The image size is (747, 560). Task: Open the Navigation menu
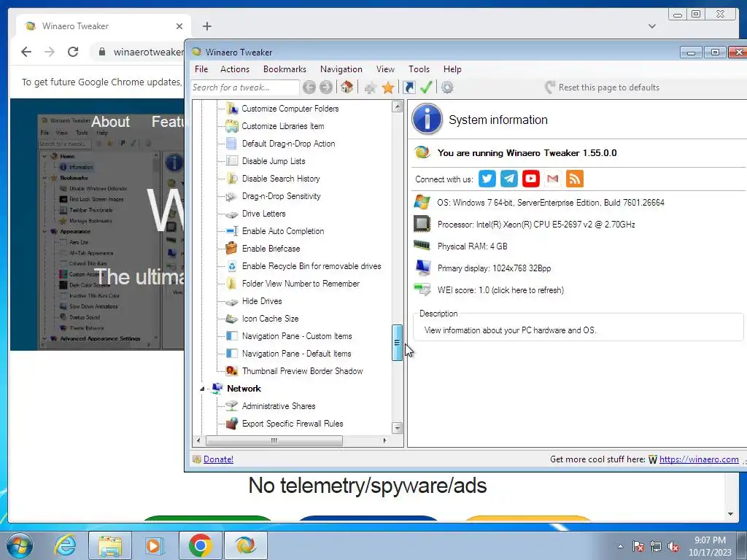(x=341, y=69)
